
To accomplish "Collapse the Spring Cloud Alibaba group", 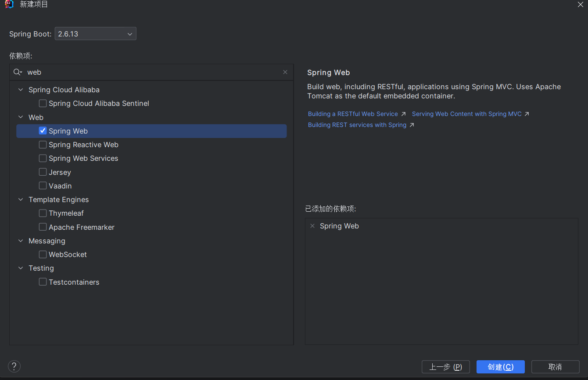I will tap(21, 90).
